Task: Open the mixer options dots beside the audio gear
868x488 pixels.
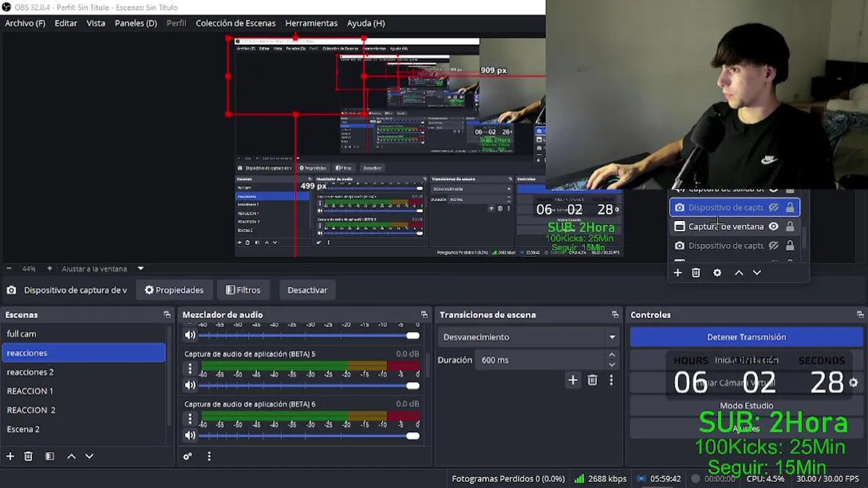Action: 209,456
